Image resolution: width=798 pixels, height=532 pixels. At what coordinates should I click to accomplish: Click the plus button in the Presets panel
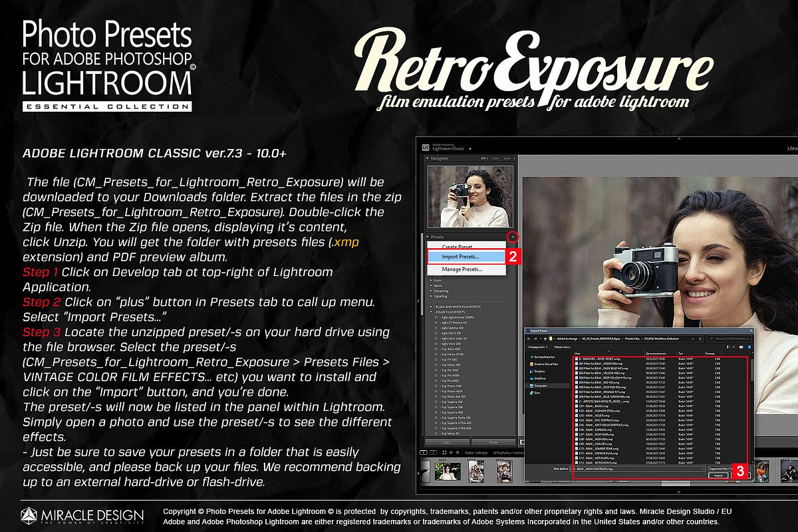click(513, 237)
